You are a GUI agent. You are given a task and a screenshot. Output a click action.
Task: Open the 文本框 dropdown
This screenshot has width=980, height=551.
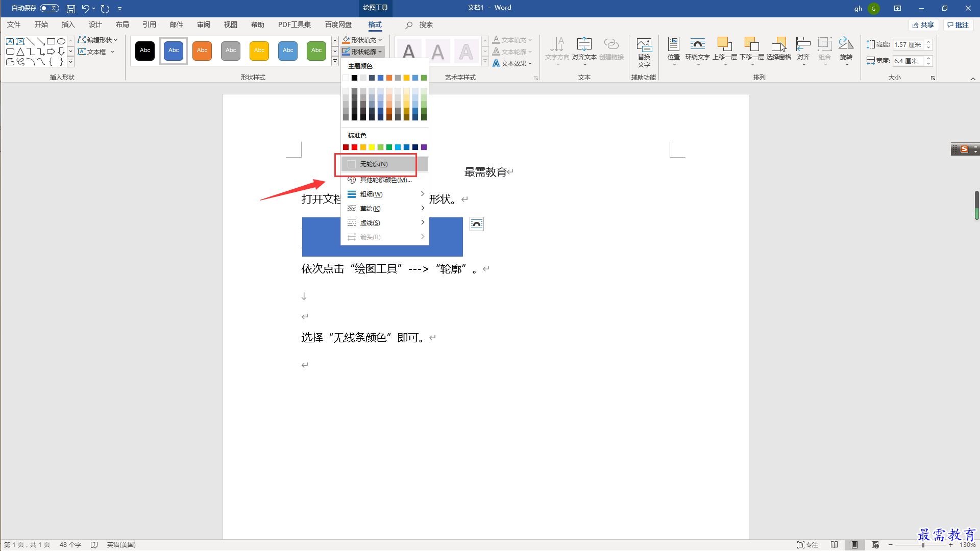point(96,52)
